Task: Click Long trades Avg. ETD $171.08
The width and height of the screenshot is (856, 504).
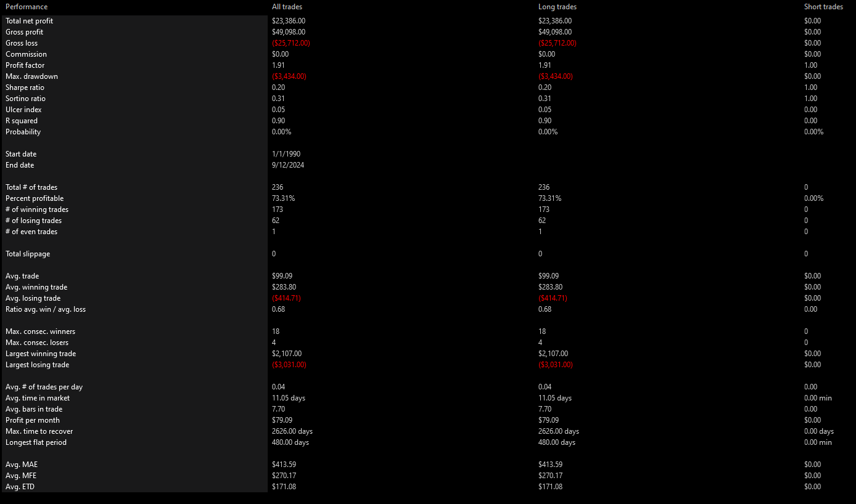Action: (550, 487)
